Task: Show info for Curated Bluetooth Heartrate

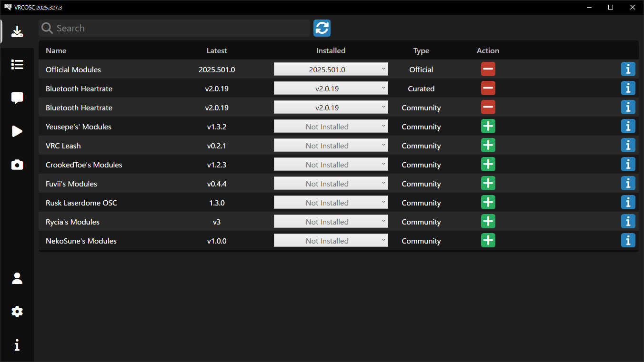Action: (x=628, y=88)
